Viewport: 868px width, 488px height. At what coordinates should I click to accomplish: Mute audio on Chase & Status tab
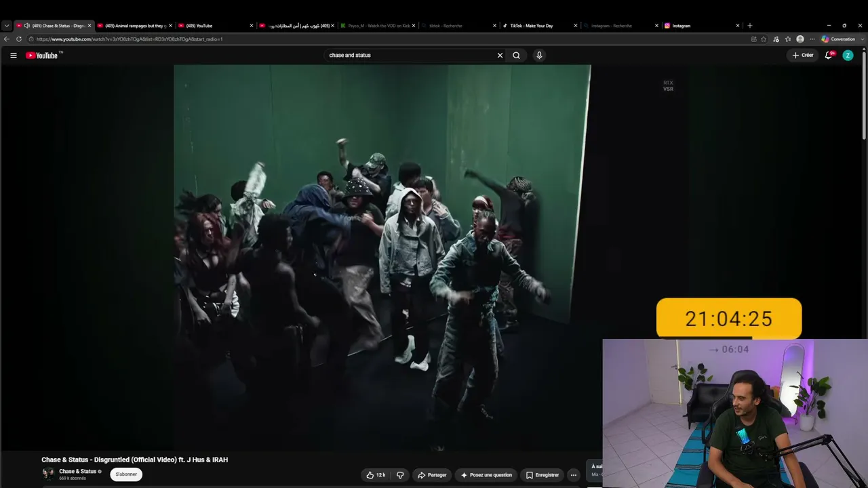point(27,26)
